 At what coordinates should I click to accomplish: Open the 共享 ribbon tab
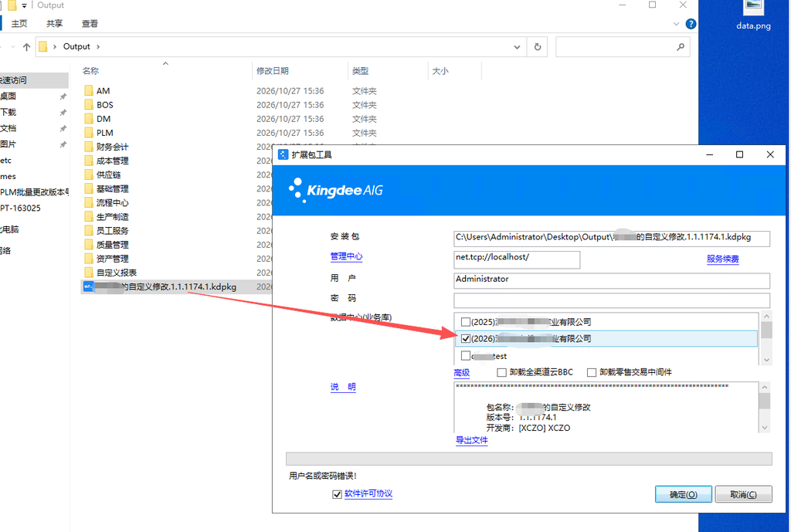(x=55, y=24)
